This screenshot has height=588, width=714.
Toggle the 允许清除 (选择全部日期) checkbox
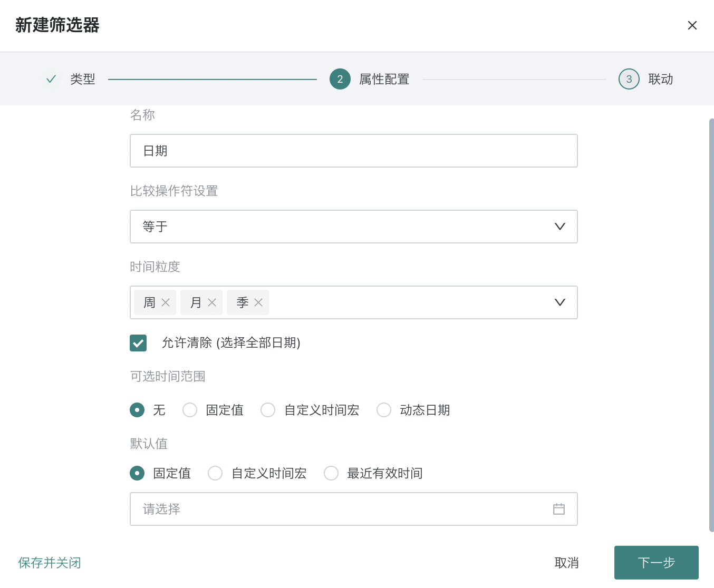pos(138,343)
